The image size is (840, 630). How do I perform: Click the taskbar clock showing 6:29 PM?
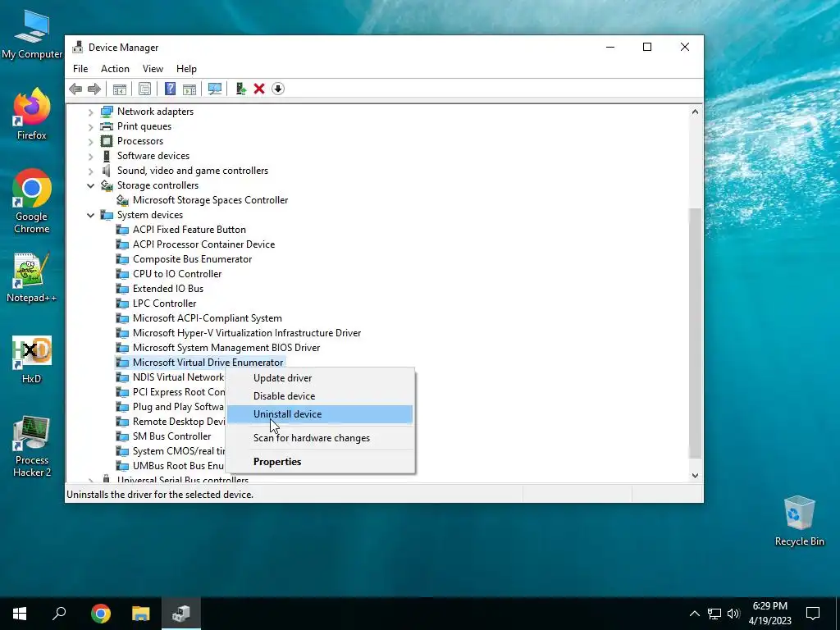[769, 614]
